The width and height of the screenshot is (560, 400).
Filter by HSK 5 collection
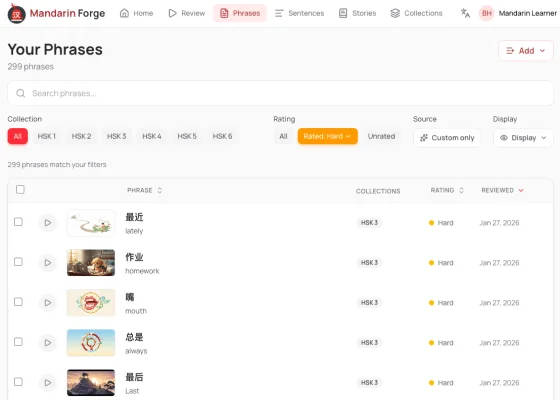coord(187,136)
